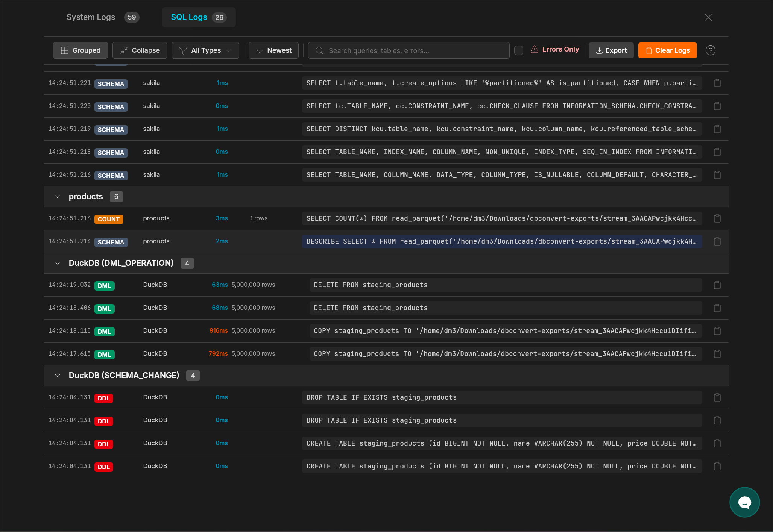Click the DML badge at 14:24:18.115
773x532 pixels.
click(x=104, y=332)
